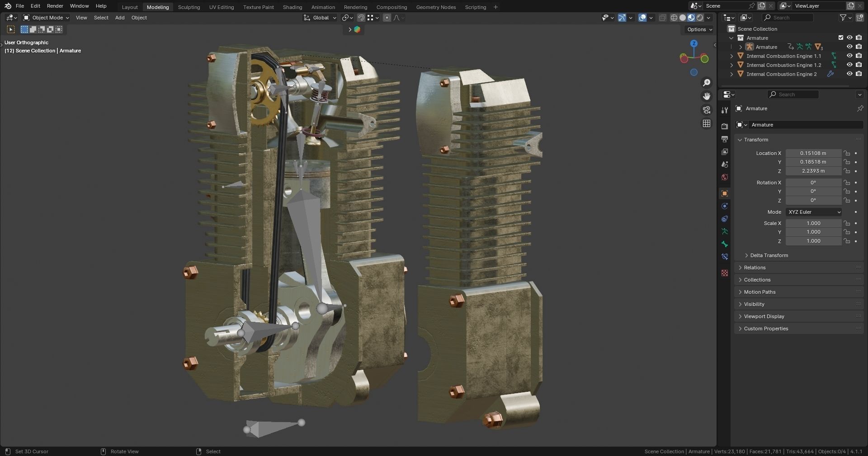This screenshot has height=456, width=868.
Task: Expand the Motion Paths panel
Action: coord(759,292)
